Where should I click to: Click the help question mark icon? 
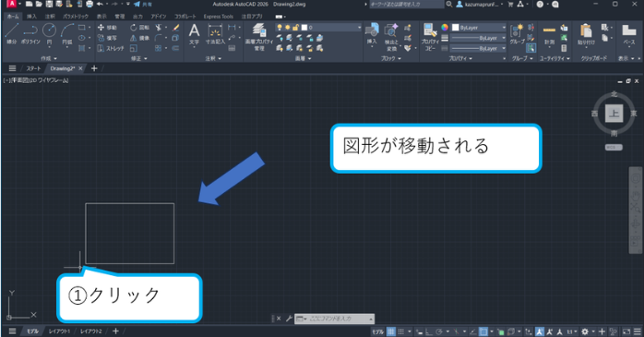pos(540,4)
